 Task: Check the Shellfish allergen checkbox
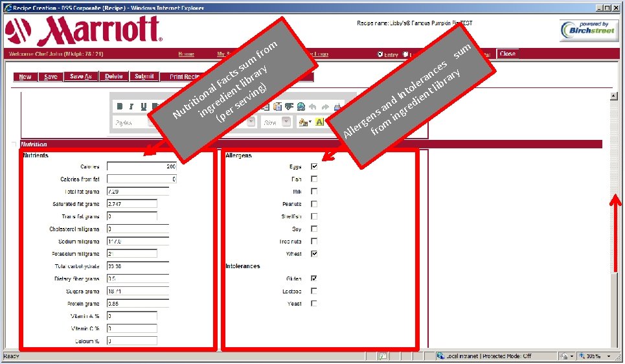(x=314, y=216)
